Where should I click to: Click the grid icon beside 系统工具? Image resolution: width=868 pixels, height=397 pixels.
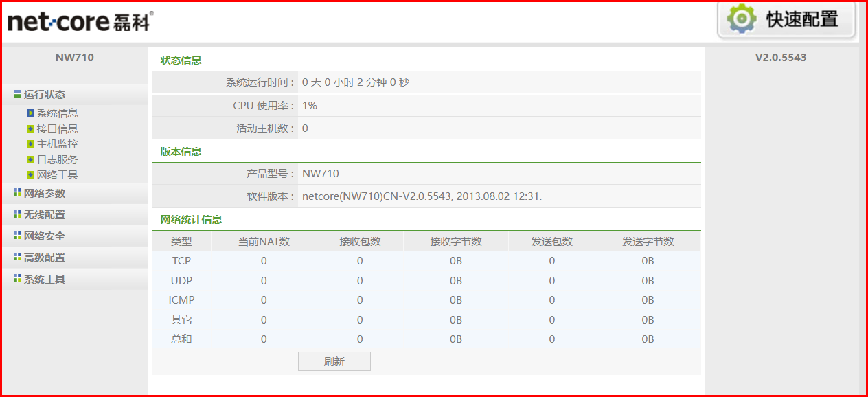click(17, 279)
